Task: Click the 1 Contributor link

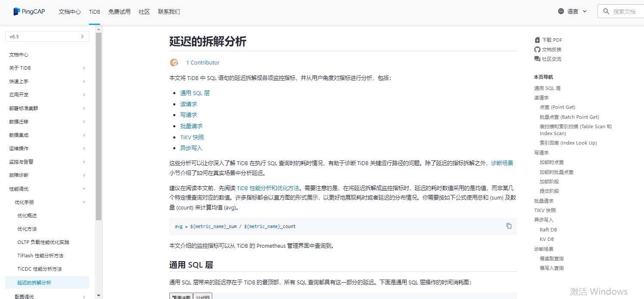Action: tap(203, 62)
